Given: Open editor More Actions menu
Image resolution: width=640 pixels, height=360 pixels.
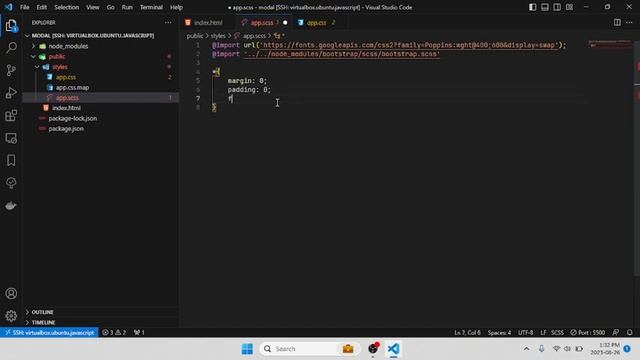Looking at the screenshot, I should (x=629, y=22).
